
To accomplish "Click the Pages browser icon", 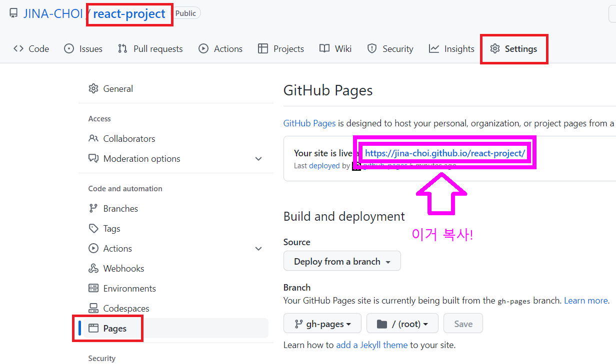I will point(93,328).
